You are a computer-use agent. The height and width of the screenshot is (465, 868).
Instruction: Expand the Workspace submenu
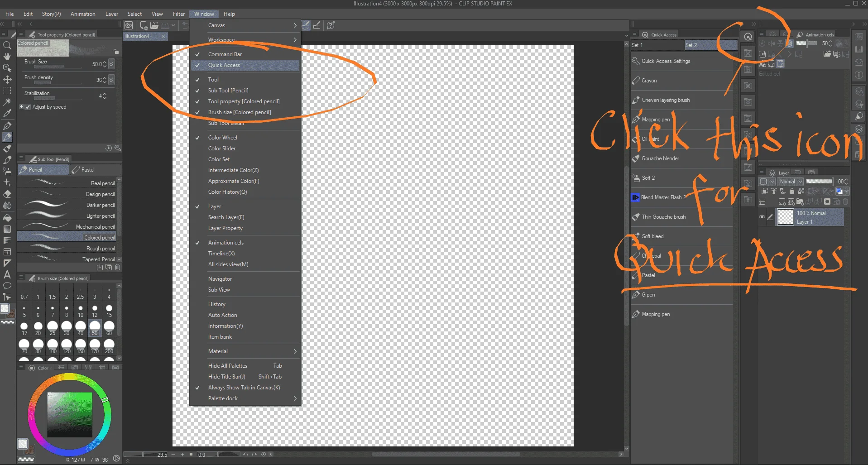[245, 40]
